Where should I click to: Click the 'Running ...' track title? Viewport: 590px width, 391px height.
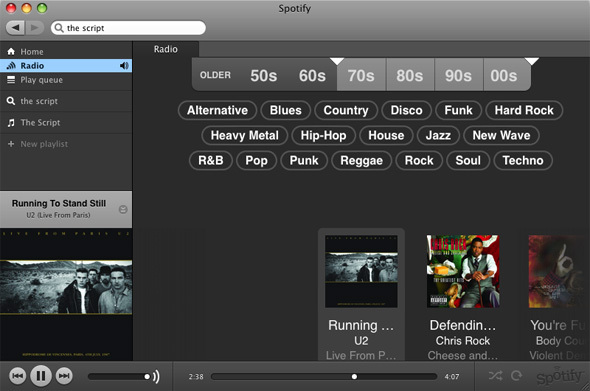coord(361,325)
